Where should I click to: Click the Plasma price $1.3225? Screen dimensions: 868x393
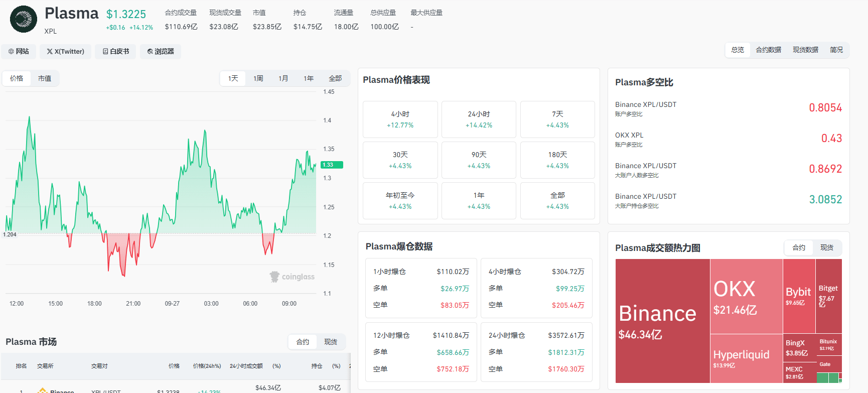[126, 14]
